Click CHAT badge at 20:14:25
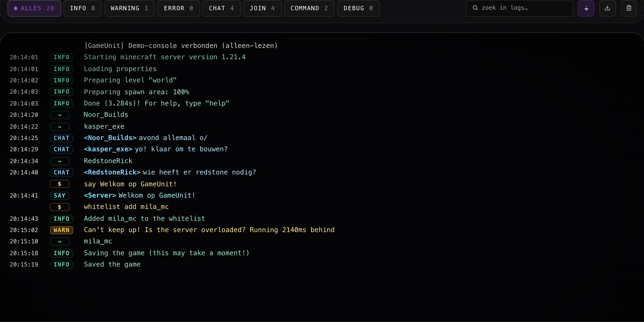This screenshot has height=322, width=644. [x=62, y=138]
